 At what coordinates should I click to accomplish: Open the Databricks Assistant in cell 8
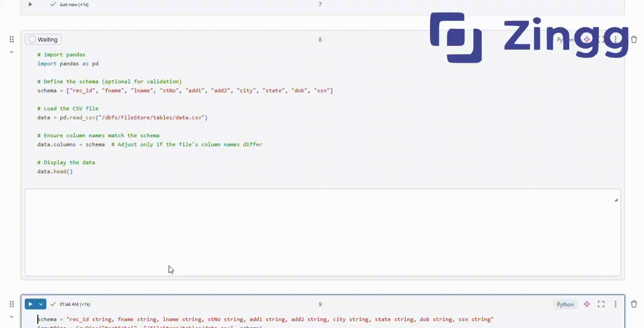(586, 40)
